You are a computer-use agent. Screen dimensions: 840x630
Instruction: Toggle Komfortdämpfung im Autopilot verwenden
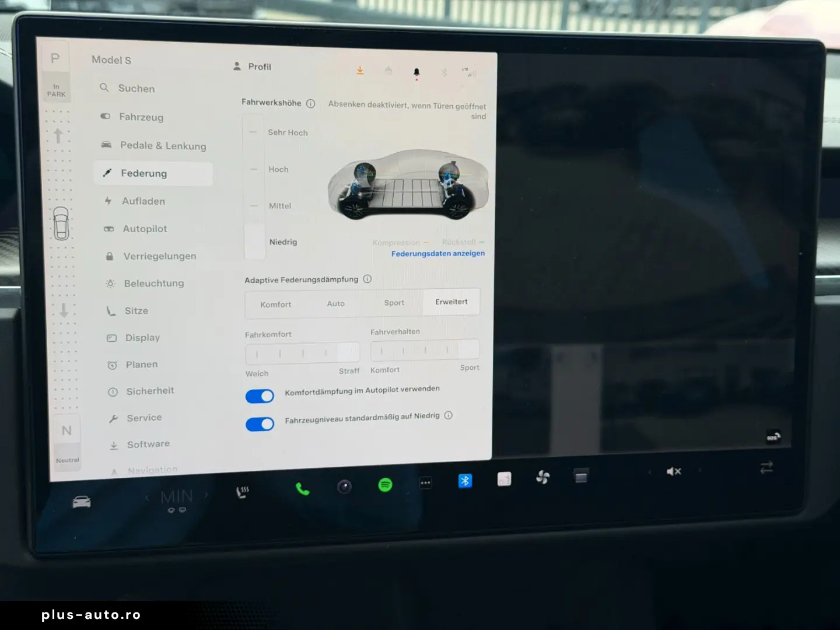tap(260, 396)
